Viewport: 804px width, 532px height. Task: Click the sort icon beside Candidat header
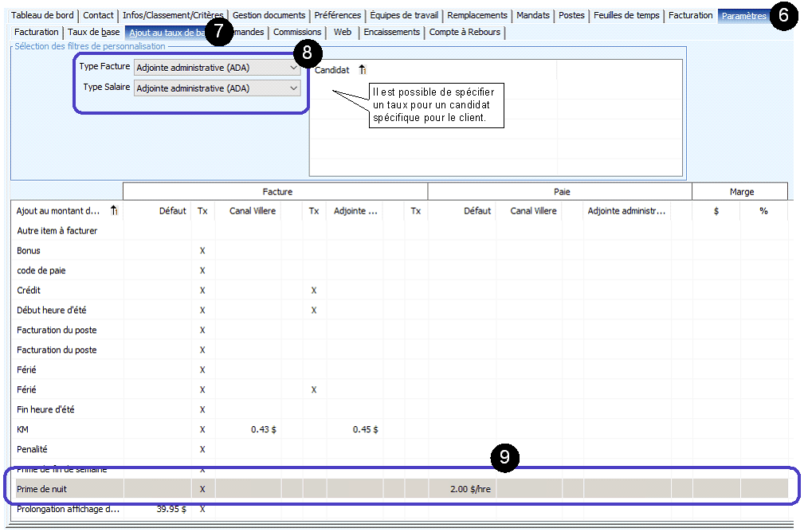tap(363, 70)
